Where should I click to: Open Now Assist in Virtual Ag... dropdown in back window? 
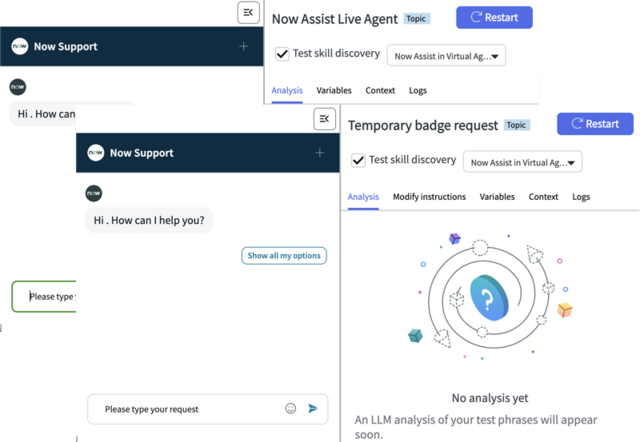point(446,56)
